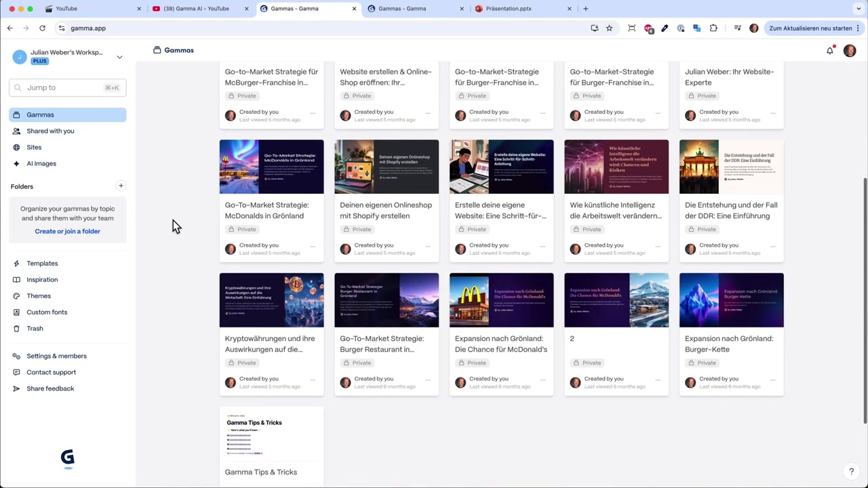This screenshot has height=488, width=868.
Task: Close the YouTube browser tab
Action: [139, 9]
